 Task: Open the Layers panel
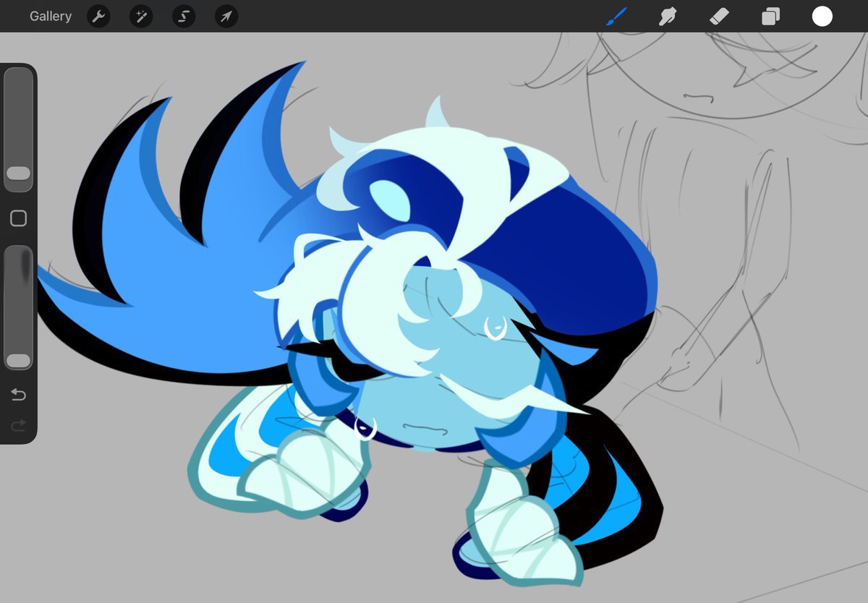[x=770, y=16]
